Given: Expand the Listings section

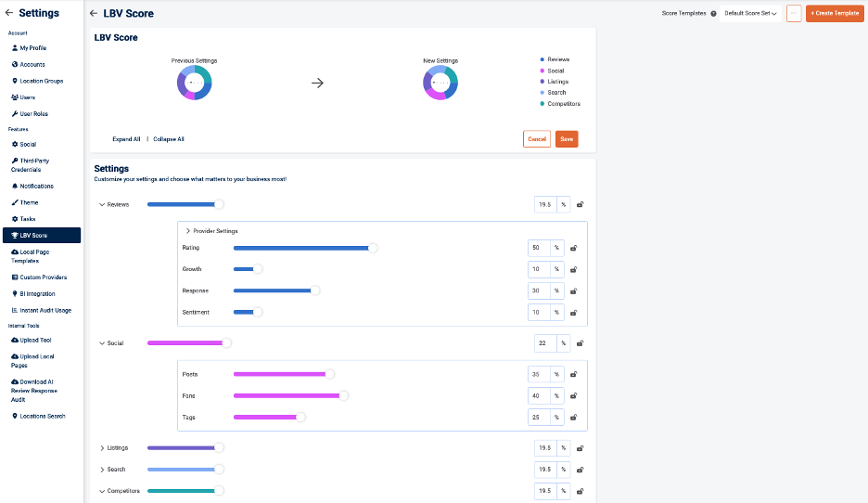Looking at the screenshot, I should [x=102, y=448].
